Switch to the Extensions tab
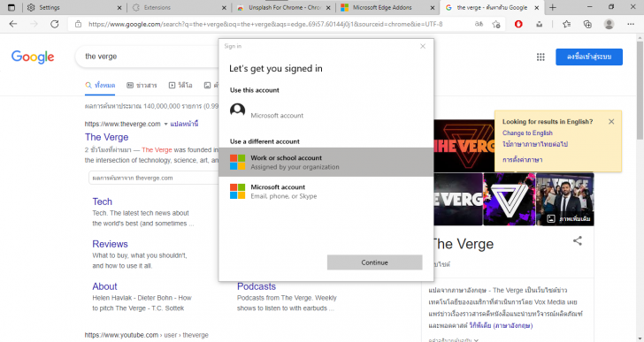This screenshot has width=644, height=342. (x=179, y=7)
